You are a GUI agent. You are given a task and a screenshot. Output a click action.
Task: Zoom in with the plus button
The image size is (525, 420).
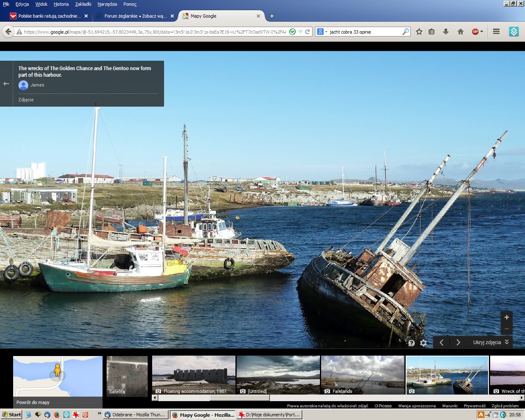click(507, 317)
